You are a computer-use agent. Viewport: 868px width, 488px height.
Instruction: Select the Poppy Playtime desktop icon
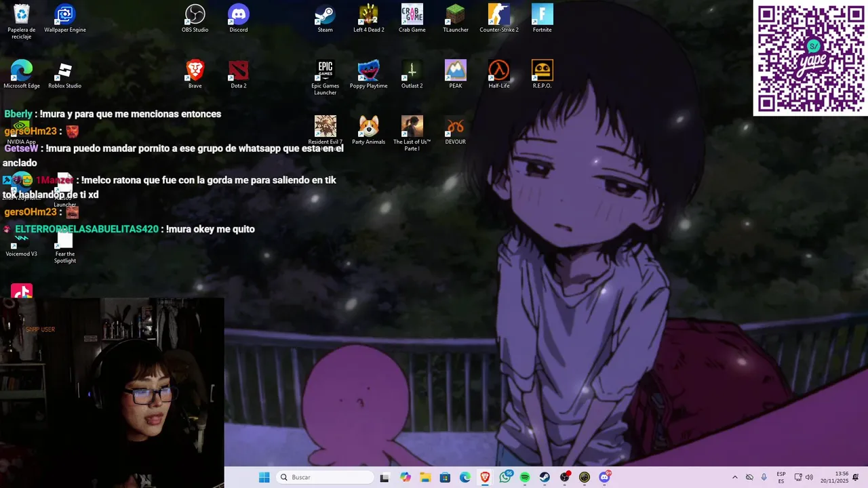pyautogui.click(x=369, y=75)
